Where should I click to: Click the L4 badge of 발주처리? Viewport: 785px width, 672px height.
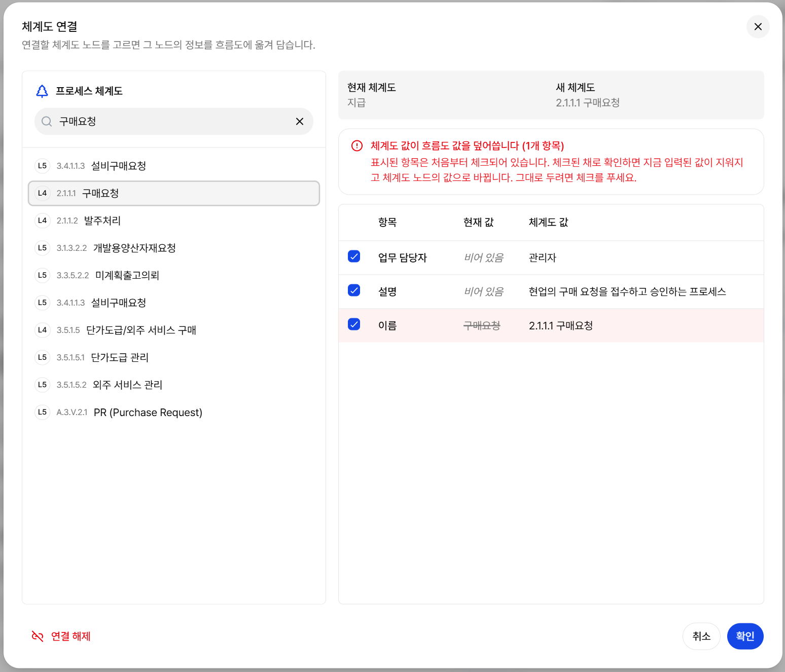tap(42, 220)
